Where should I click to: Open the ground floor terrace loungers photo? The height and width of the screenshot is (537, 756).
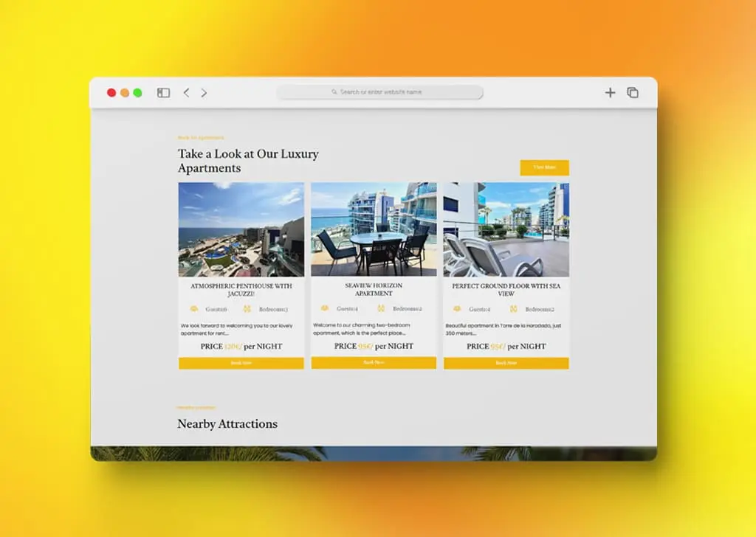(x=506, y=229)
